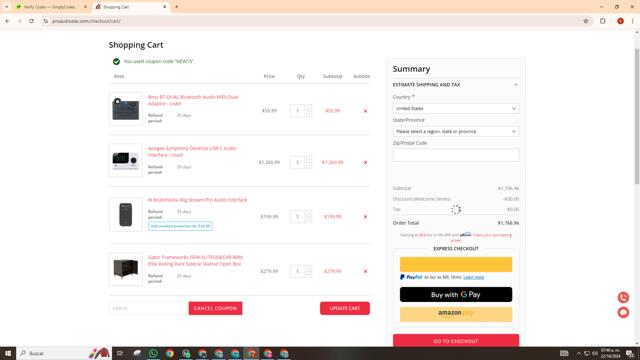Image resolution: width=640 pixels, height=360 pixels.
Task: Click the page vertical scrollbar
Action: coord(637,116)
